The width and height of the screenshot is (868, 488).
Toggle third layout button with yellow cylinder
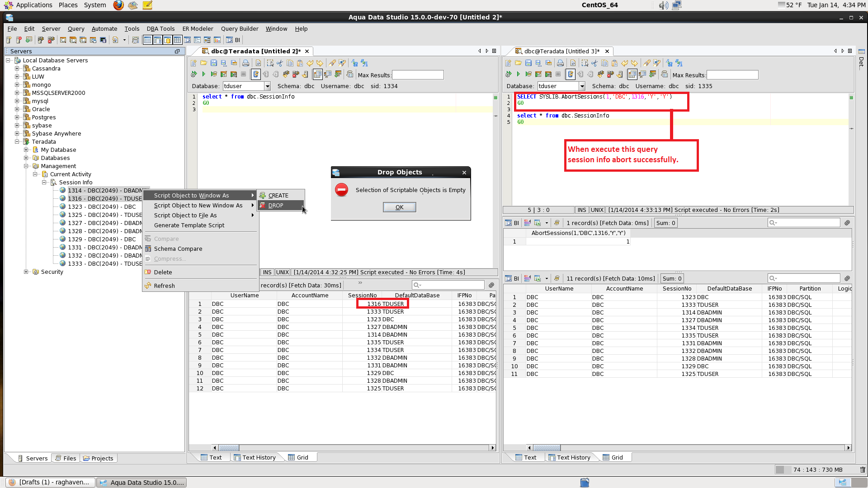pos(167,40)
